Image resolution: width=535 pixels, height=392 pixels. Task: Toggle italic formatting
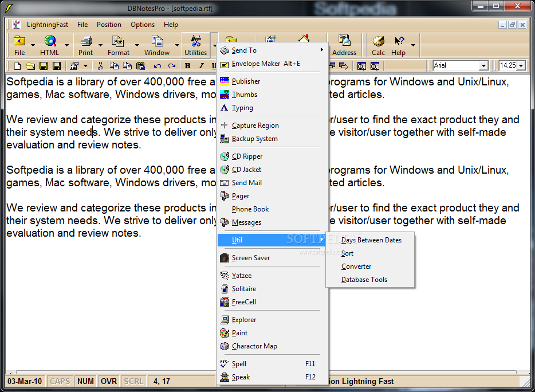pyautogui.click(x=201, y=66)
